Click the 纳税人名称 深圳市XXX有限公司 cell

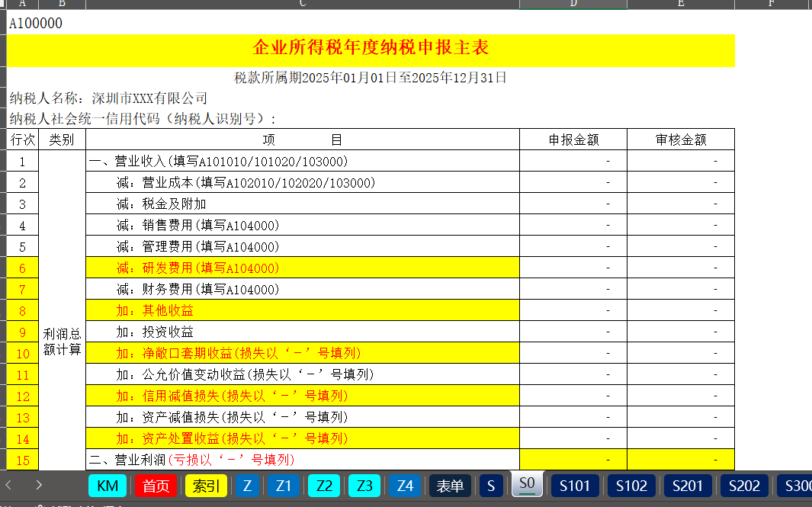coord(109,98)
